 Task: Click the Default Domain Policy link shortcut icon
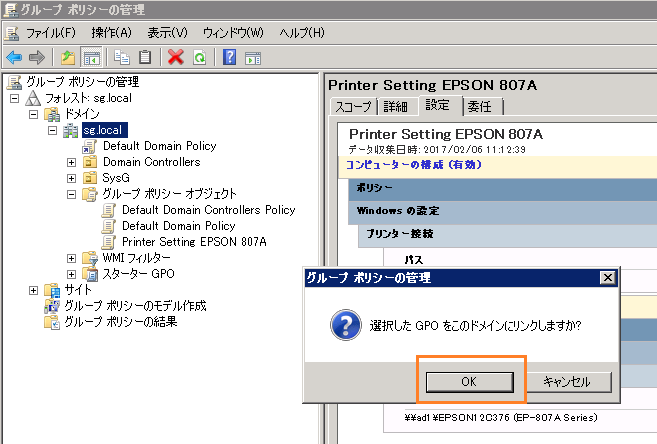click(x=90, y=146)
